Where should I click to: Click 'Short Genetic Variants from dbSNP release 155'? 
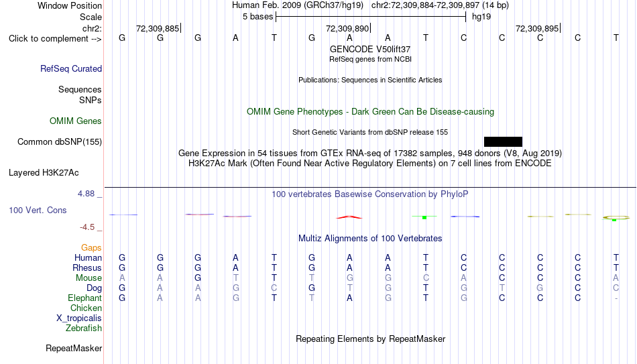pyautogui.click(x=370, y=133)
